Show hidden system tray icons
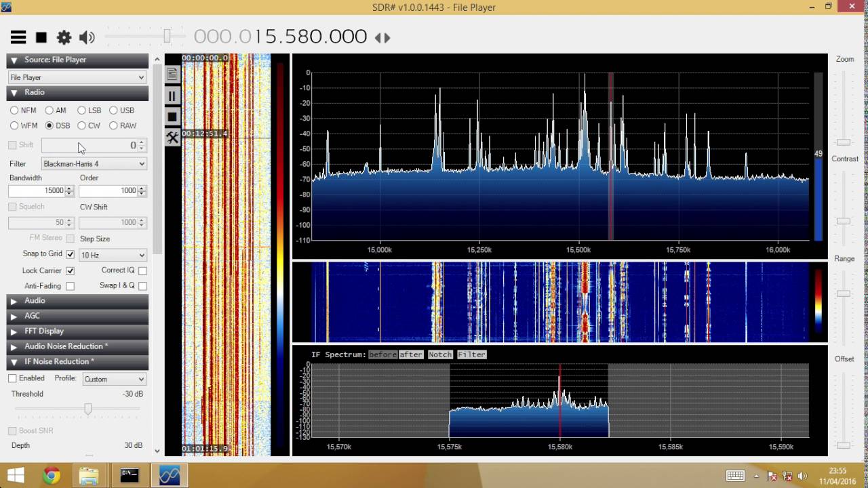 [756, 476]
